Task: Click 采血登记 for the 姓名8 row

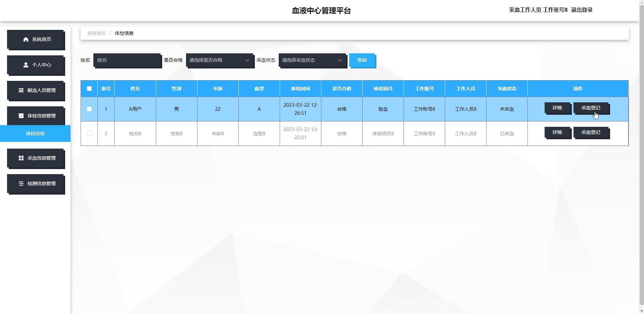Action: (591, 133)
